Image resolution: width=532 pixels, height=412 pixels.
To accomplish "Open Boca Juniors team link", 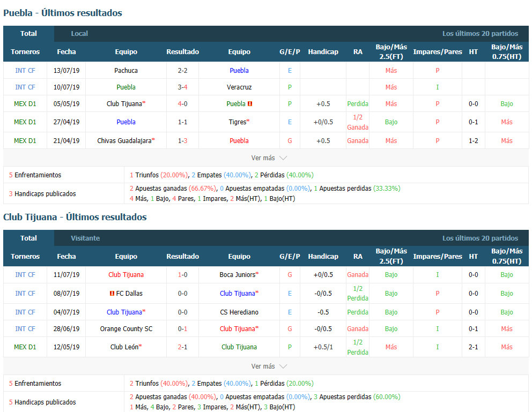I will (x=238, y=275).
